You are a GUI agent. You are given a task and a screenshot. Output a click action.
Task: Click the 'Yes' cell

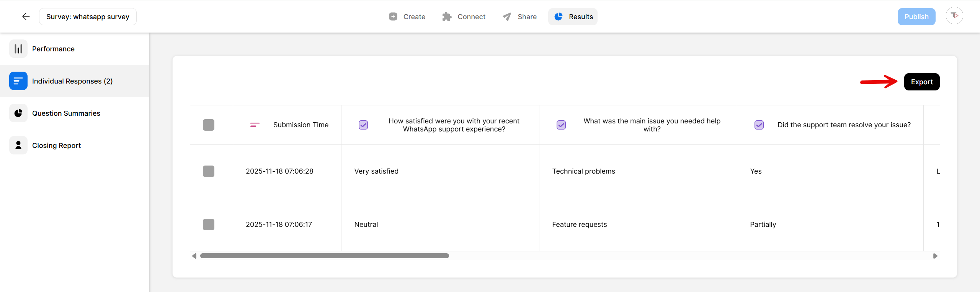click(830, 171)
